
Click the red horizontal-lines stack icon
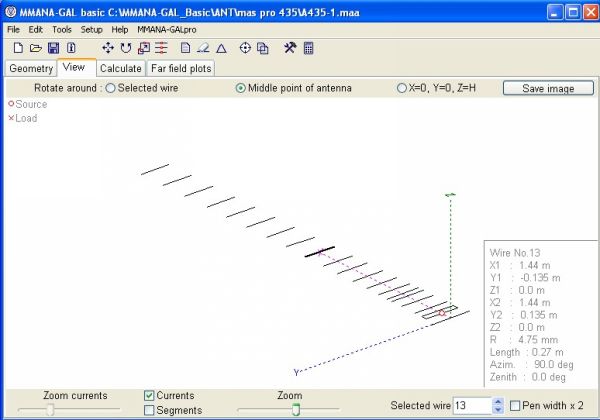coord(161,48)
